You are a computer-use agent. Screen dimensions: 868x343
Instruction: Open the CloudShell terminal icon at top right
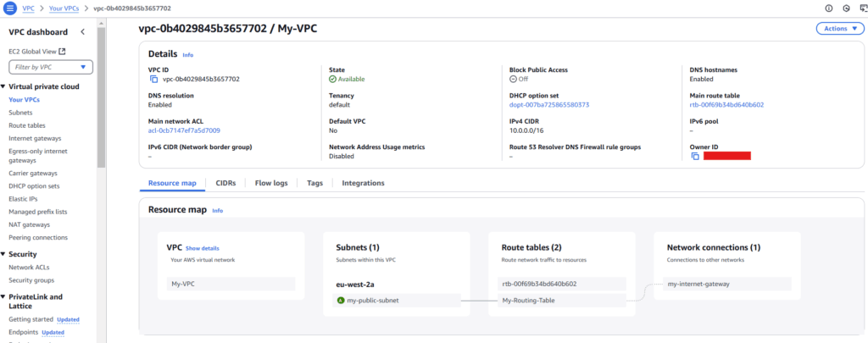pos(862,8)
